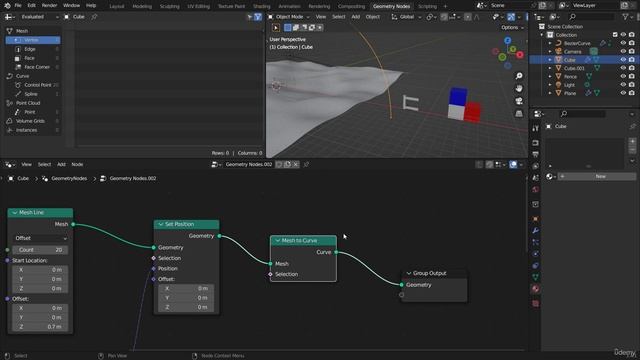Open the Edit menu

coord(31,5)
